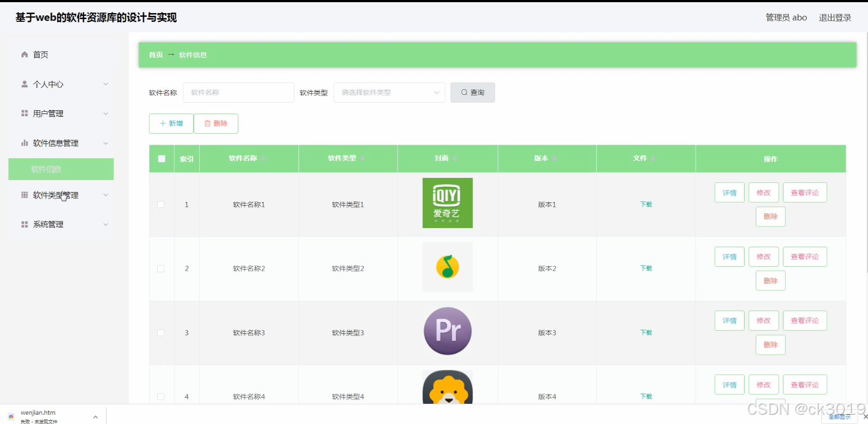
Task: Click the file icon of wenjian.htm download
Action: [11, 416]
